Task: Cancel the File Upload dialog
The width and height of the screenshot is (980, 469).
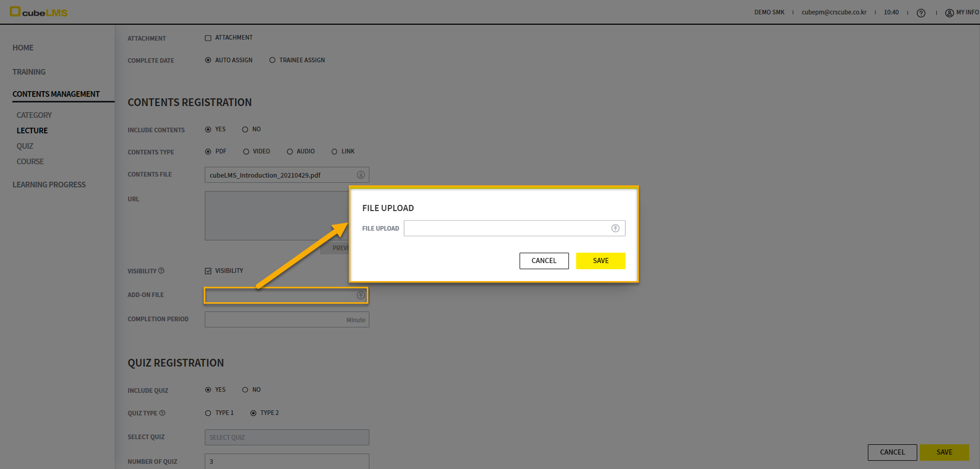Action: coord(544,261)
